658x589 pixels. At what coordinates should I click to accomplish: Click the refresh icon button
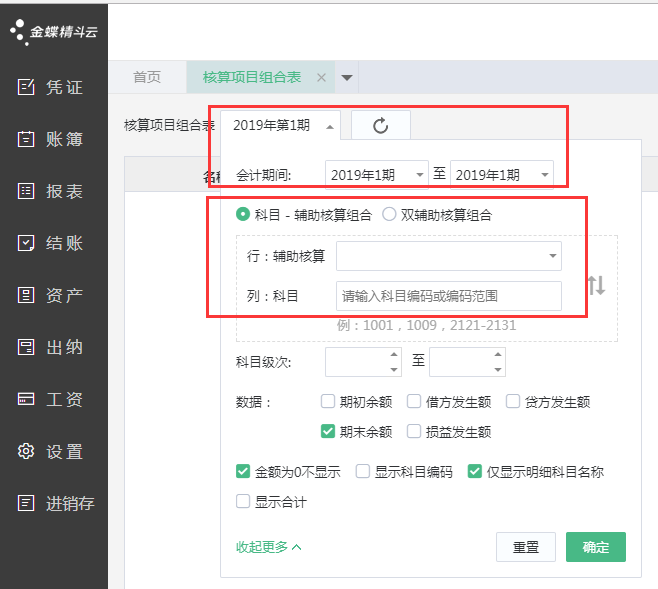(x=380, y=125)
